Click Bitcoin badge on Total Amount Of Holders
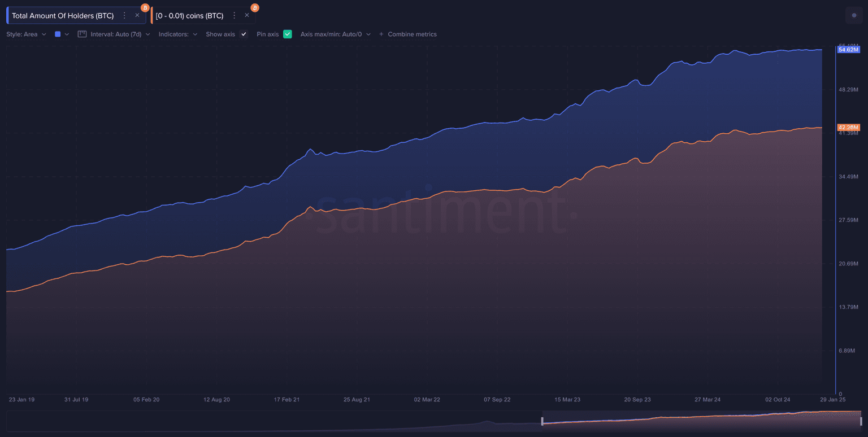868x437 pixels. click(145, 7)
